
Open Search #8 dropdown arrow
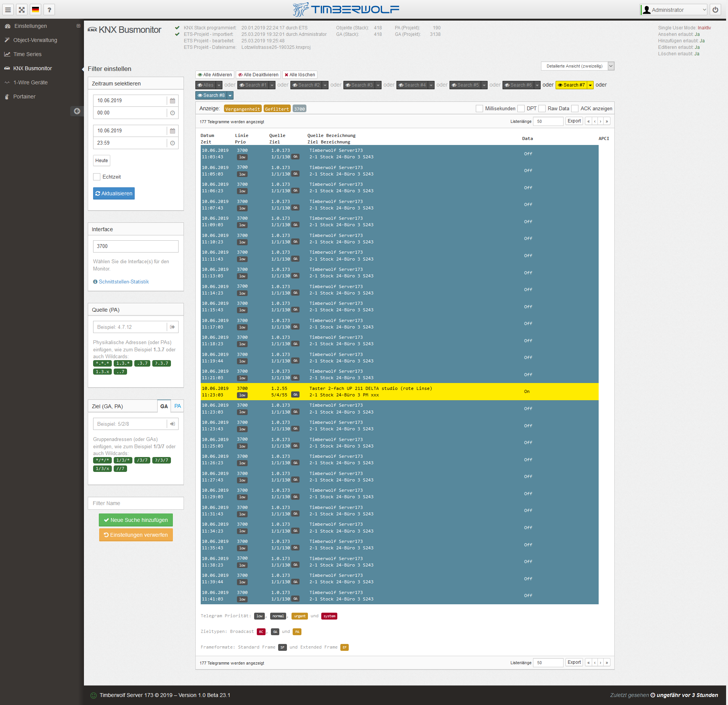(x=230, y=95)
